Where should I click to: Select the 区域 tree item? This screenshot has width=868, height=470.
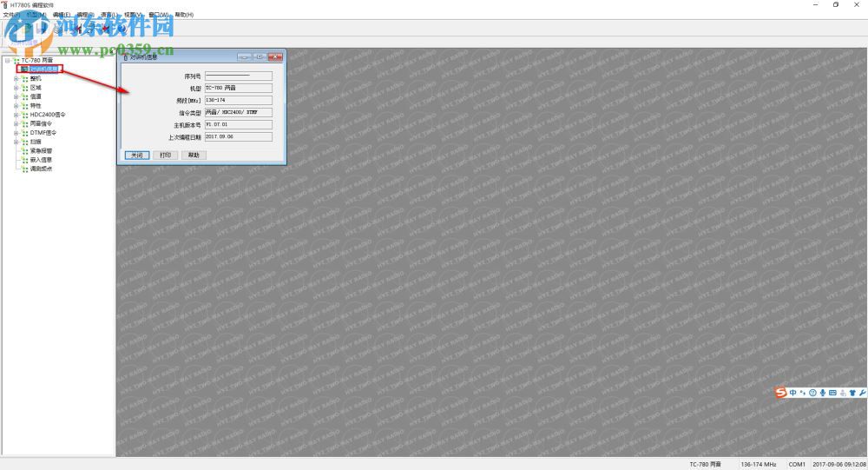point(36,88)
